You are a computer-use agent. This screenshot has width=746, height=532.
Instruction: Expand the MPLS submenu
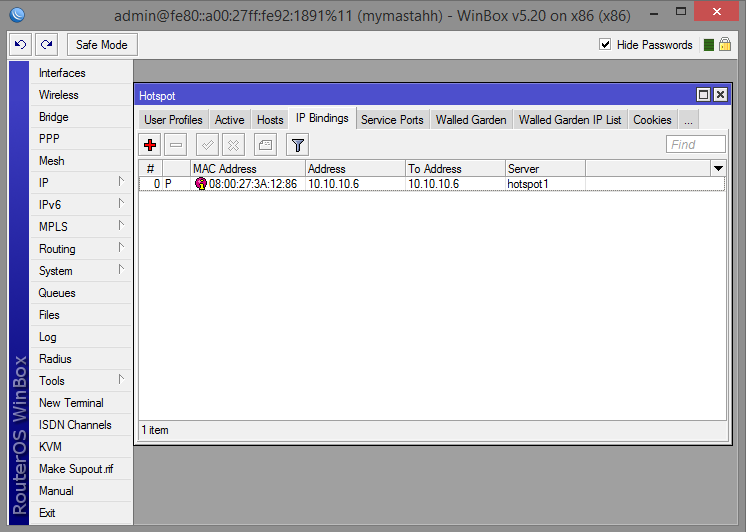121,226
